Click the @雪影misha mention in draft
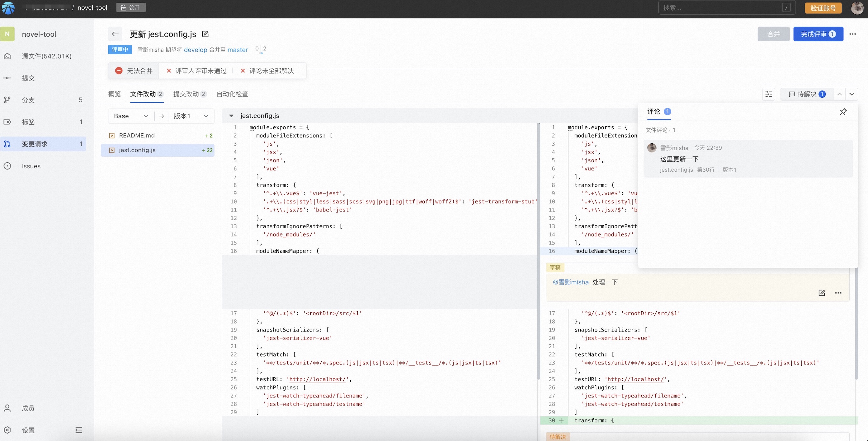The image size is (868, 441). [570, 282]
